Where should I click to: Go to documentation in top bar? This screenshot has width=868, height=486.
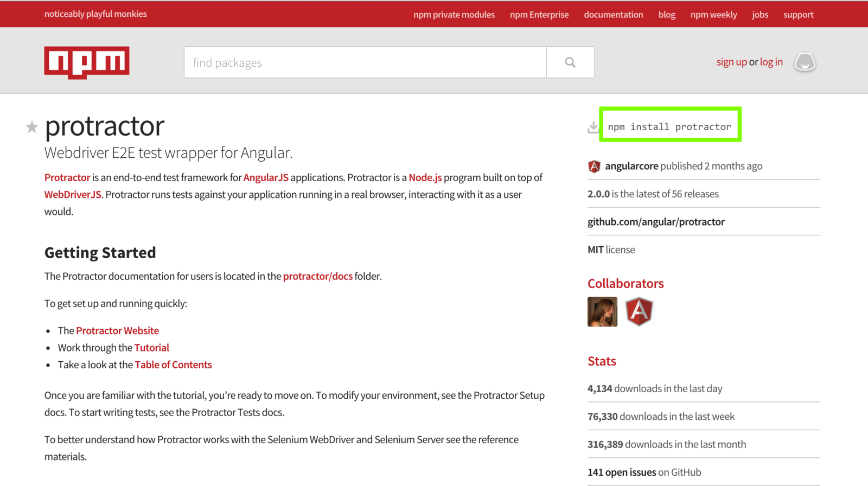(x=614, y=15)
